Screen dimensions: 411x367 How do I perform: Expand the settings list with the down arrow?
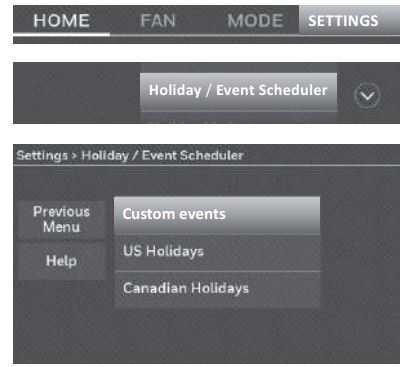pyautogui.click(x=367, y=96)
